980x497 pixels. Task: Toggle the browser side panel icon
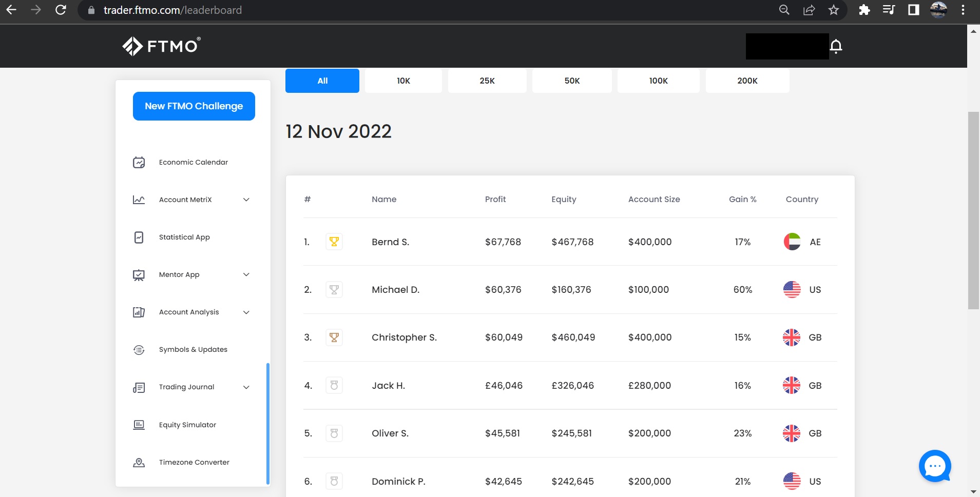click(914, 10)
